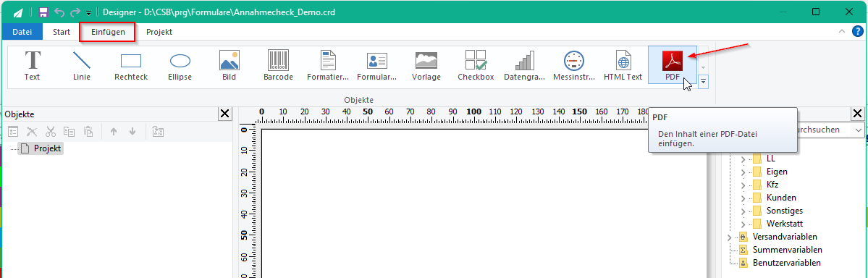This screenshot has height=278, width=868.
Task: Insert a Vorlage object
Action: [x=426, y=65]
